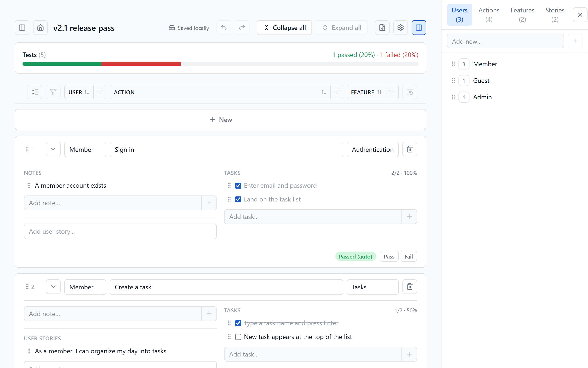Grab drag handle of test 1 row
The width and height of the screenshot is (588, 368).
pos(27,149)
